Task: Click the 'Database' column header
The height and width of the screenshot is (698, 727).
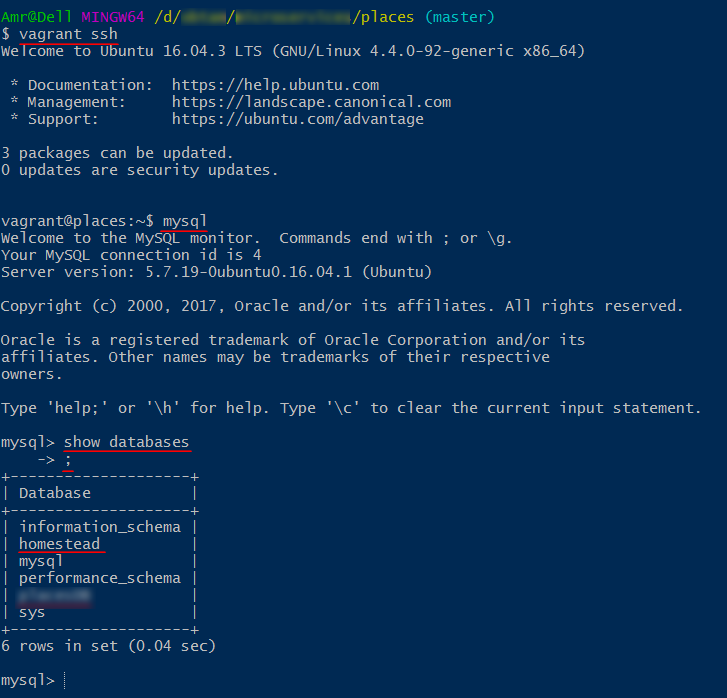Action: 55,493
